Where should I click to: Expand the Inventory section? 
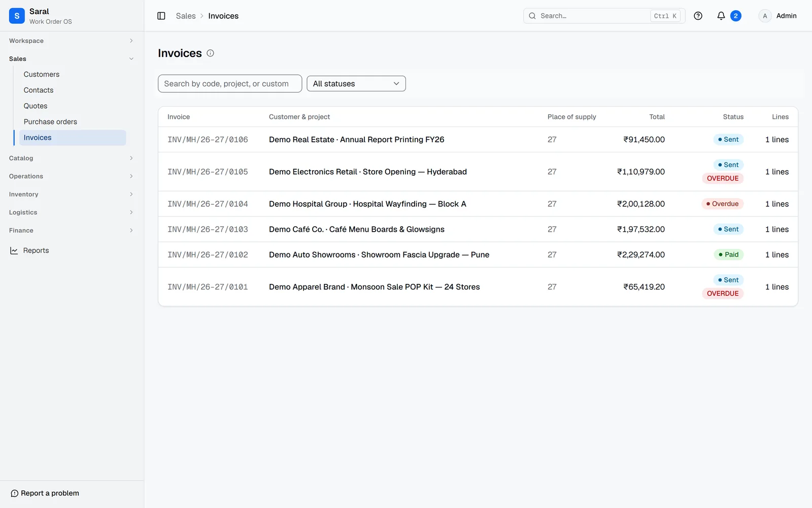click(72, 194)
